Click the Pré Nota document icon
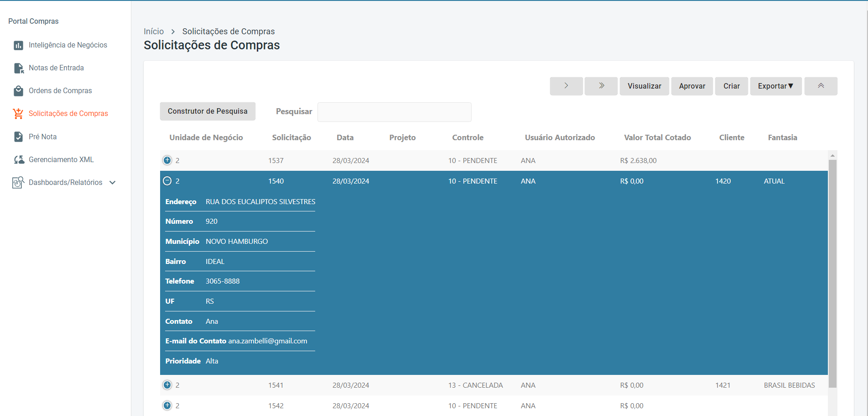 [18, 137]
